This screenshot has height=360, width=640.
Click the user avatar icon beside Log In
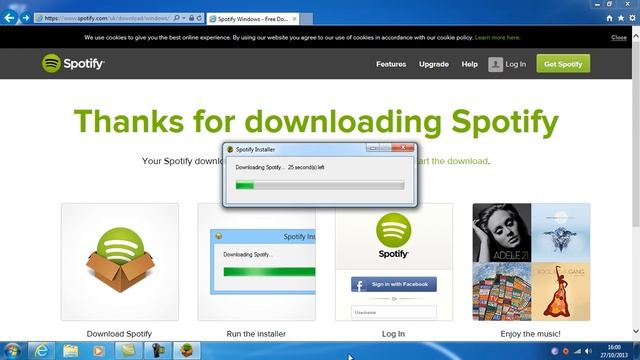[495, 64]
